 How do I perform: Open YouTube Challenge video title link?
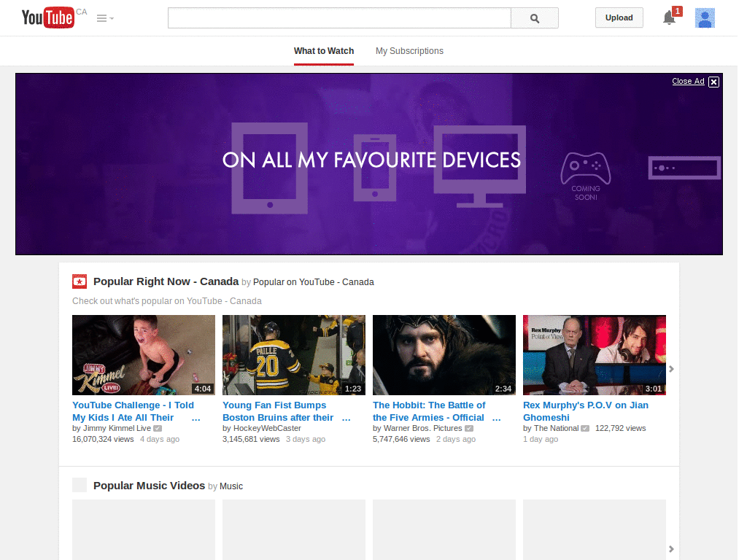133,411
